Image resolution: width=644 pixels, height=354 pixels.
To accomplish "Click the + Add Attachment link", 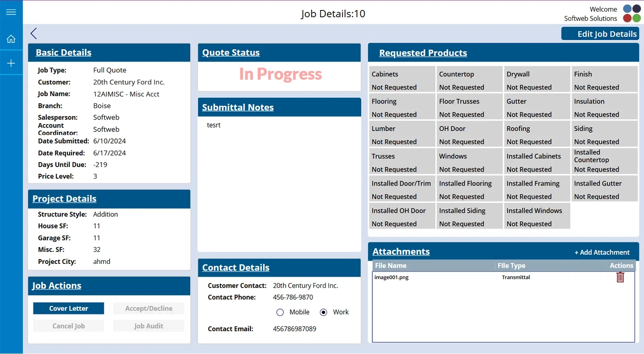I will point(602,252).
